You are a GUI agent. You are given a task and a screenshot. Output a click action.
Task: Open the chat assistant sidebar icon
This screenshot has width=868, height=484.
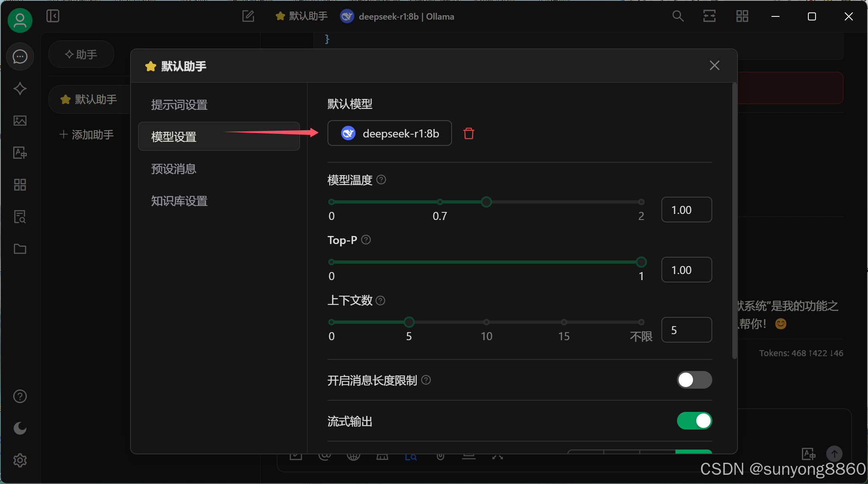point(20,56)
